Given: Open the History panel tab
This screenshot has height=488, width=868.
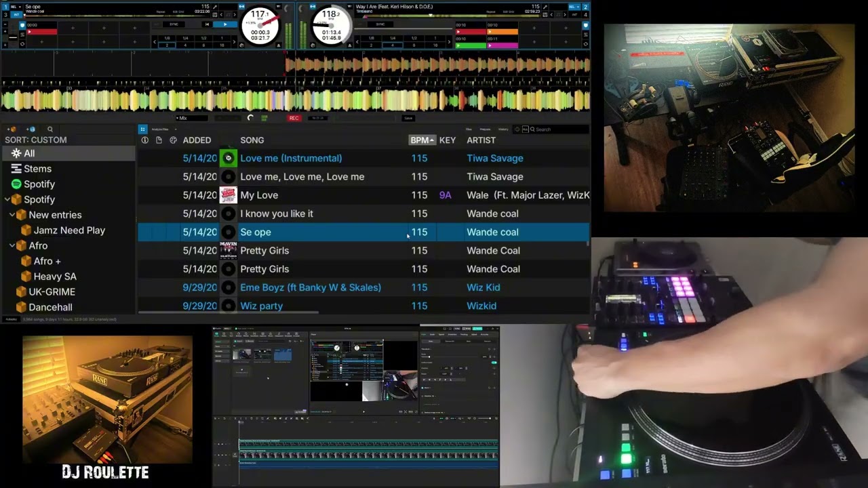Looking at the screenshot, I should pos(503,129).
